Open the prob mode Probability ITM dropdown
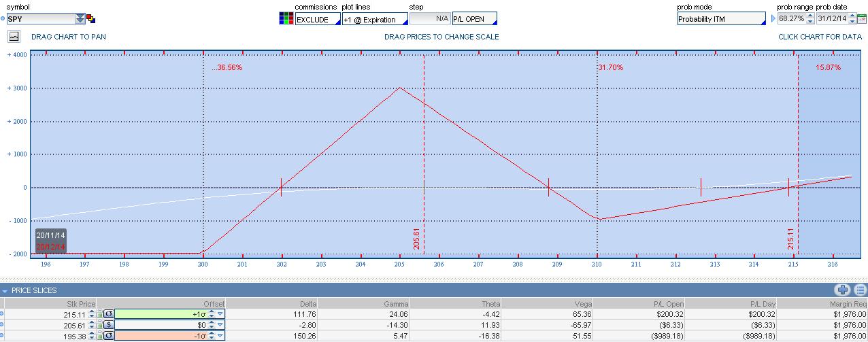The width and height of the screenshot is (868, 342). (x=722, y=19)
